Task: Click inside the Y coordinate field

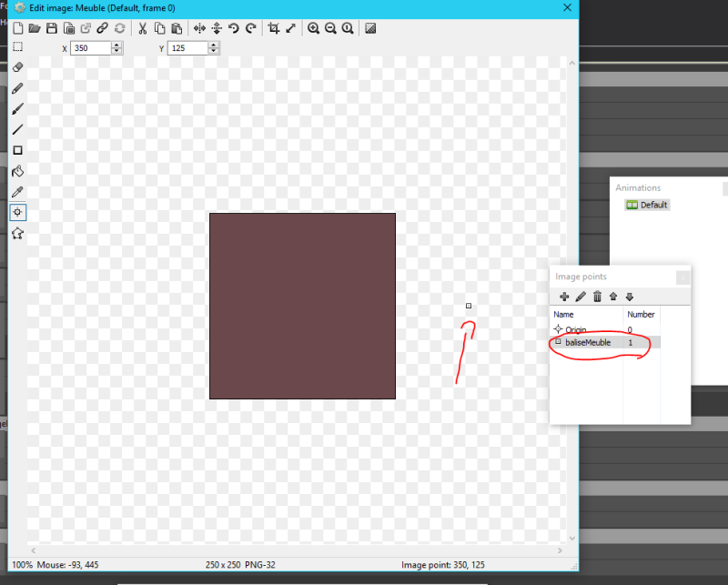Action: tap(187, 48)
